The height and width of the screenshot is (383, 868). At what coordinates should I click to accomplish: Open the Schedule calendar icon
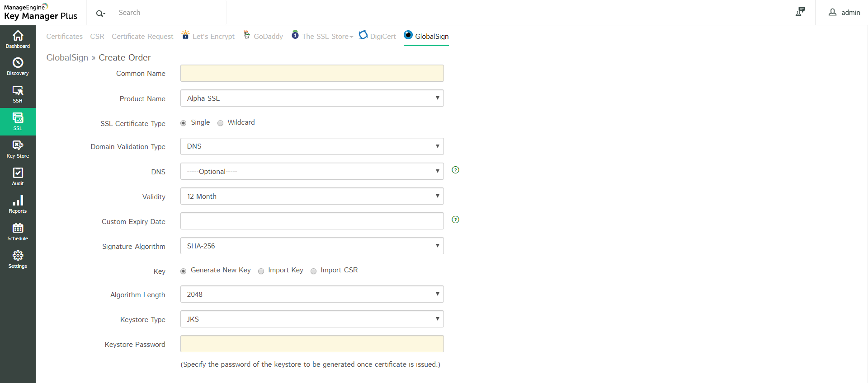click(18, 232)
